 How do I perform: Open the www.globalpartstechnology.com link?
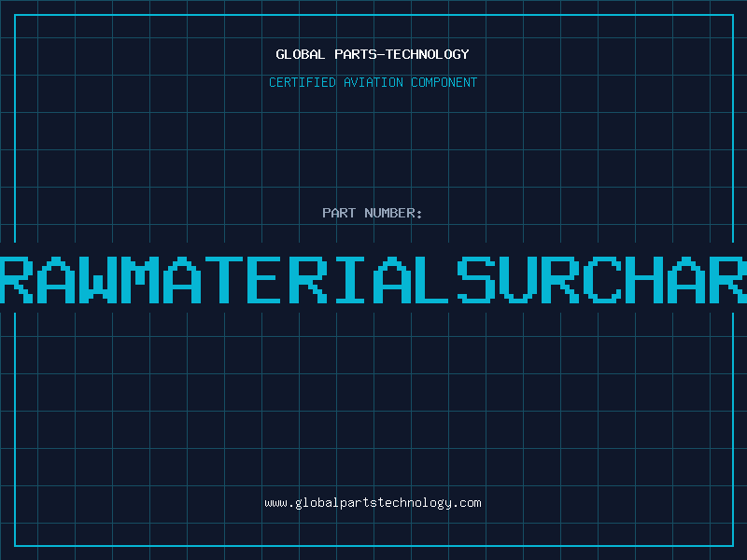click(373, 503)
